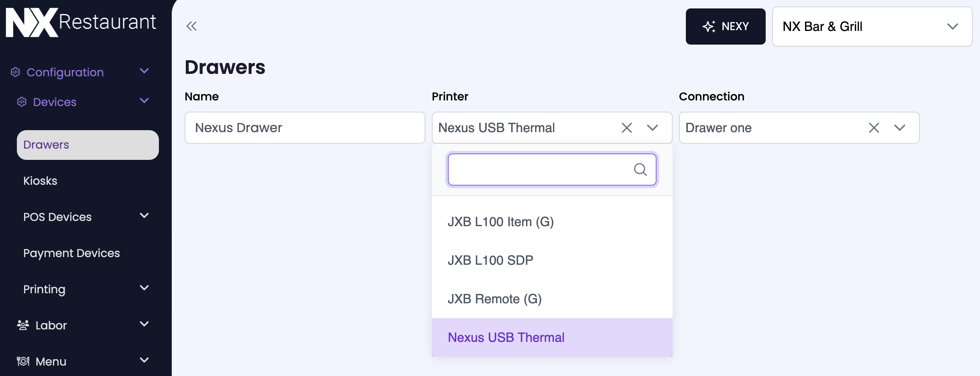The width and height of the screenshot is (980, 376).
Task: Expand the POS Devices submenu
Action: pos(144,216)
